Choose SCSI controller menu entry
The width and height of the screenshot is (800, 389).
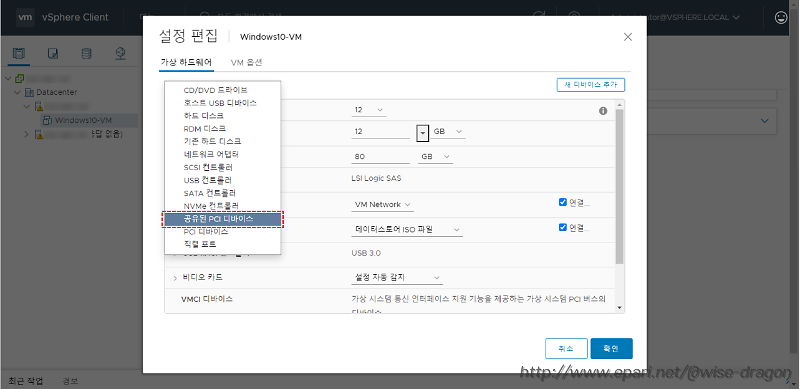(x=222, y=167)
